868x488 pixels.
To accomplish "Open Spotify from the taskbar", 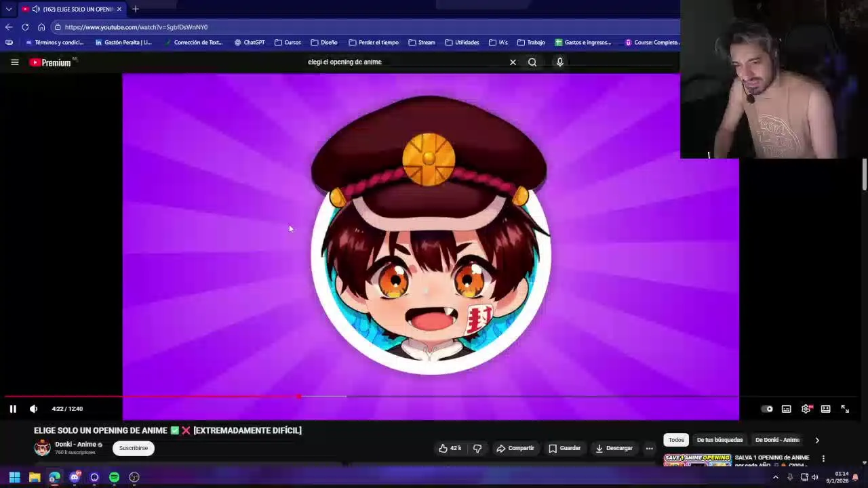I will tap(114, 477).
